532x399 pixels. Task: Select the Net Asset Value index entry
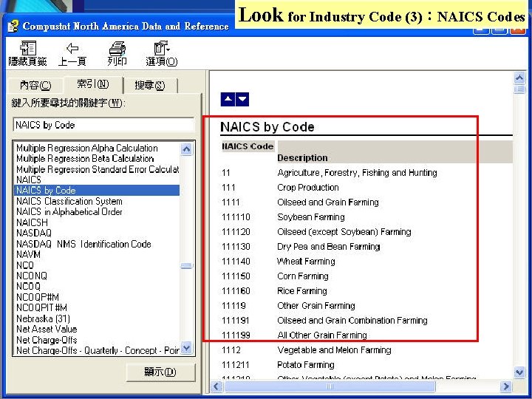click(47, 329)
